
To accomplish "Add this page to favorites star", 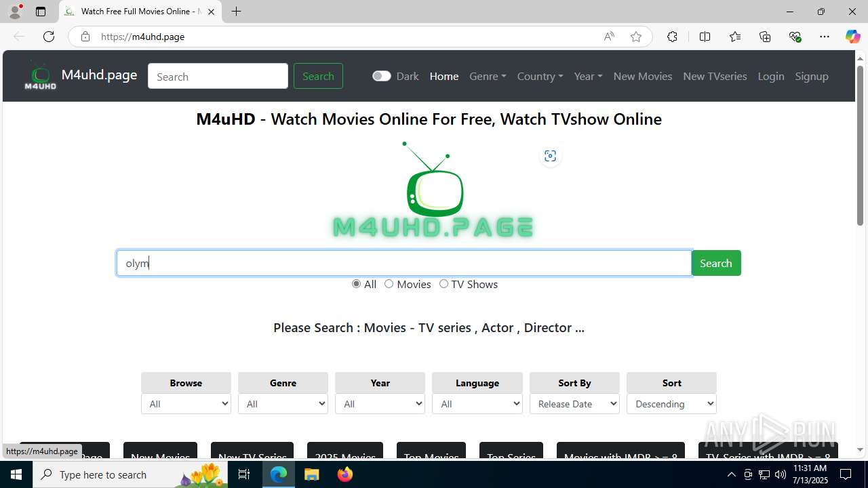I will click(x=636, y=37).
